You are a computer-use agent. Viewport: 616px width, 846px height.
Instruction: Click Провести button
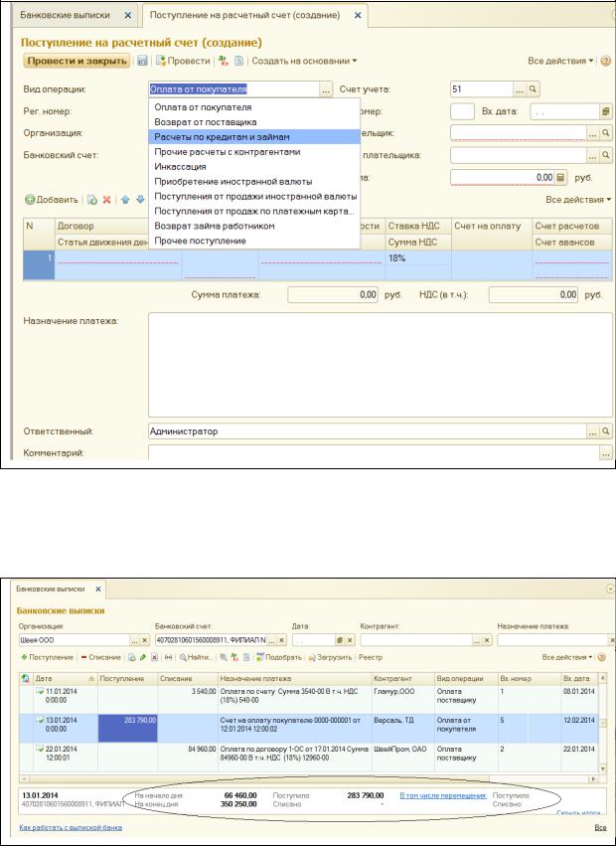[x=183, y=61]
